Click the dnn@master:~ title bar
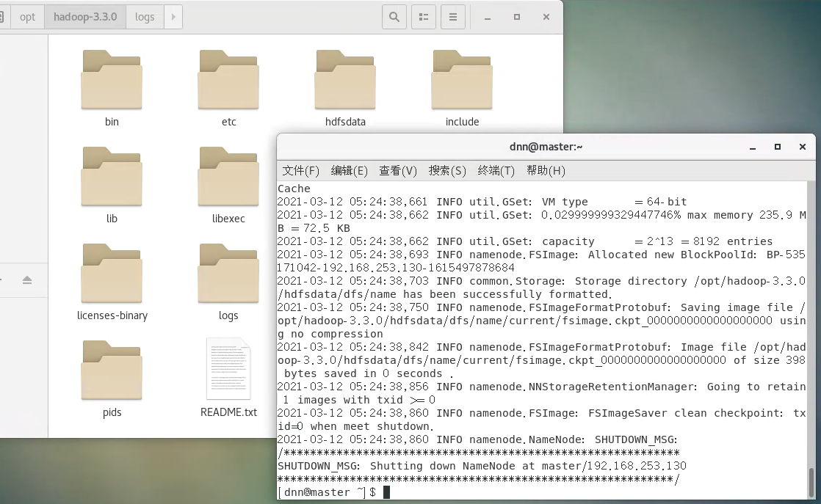The image size is (821, 504). coord(546,147)
